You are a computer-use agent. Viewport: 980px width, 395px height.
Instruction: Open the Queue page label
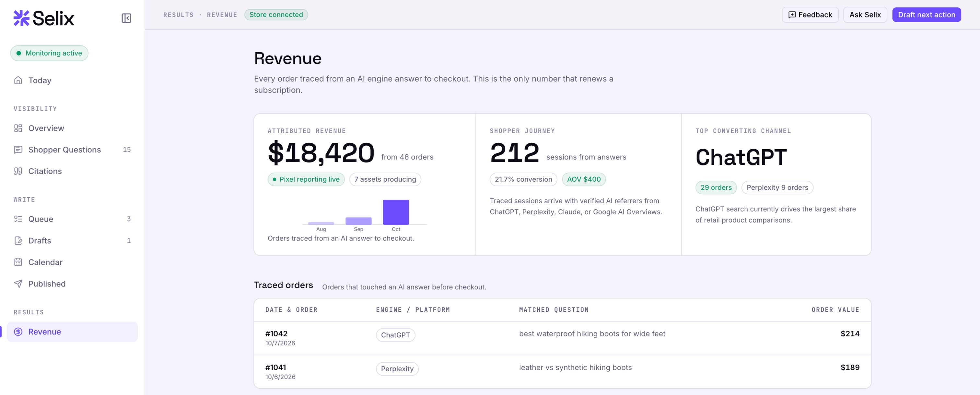(x=41, y=219)
